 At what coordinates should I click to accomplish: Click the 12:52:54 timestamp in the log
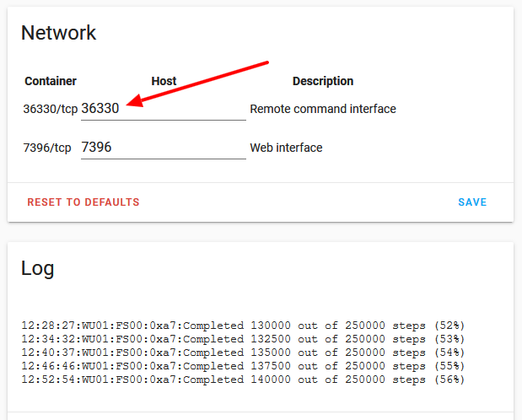[46, 380]
